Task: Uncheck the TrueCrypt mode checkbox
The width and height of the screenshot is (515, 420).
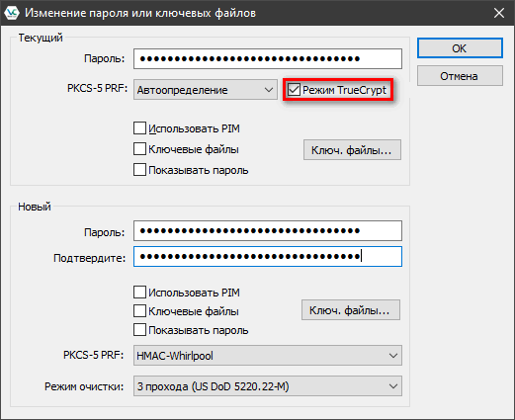Action: tap(294, 90)
